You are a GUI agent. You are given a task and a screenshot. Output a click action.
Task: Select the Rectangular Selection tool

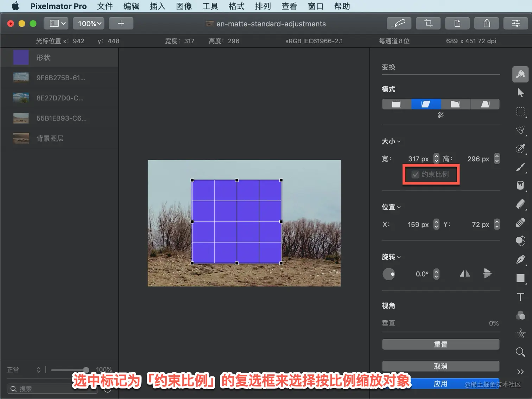pyautogui.click(x=520, y=112)
